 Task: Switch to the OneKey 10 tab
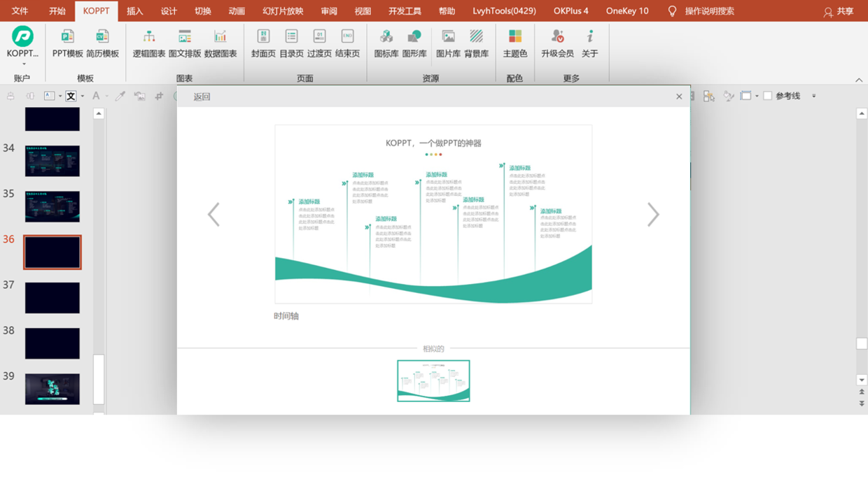coord(627,11)
